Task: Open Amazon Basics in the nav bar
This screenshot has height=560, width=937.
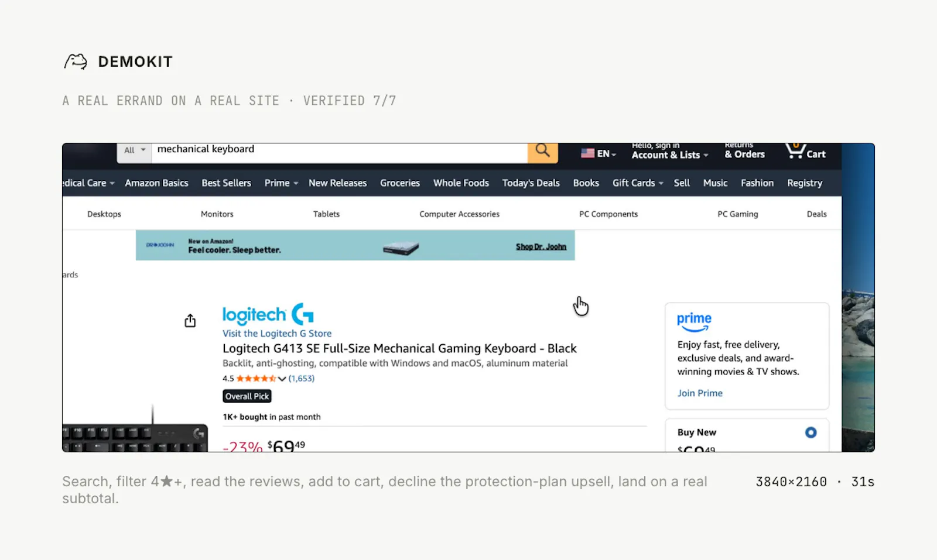Action: pyautogui.click(x=156, y=183)
